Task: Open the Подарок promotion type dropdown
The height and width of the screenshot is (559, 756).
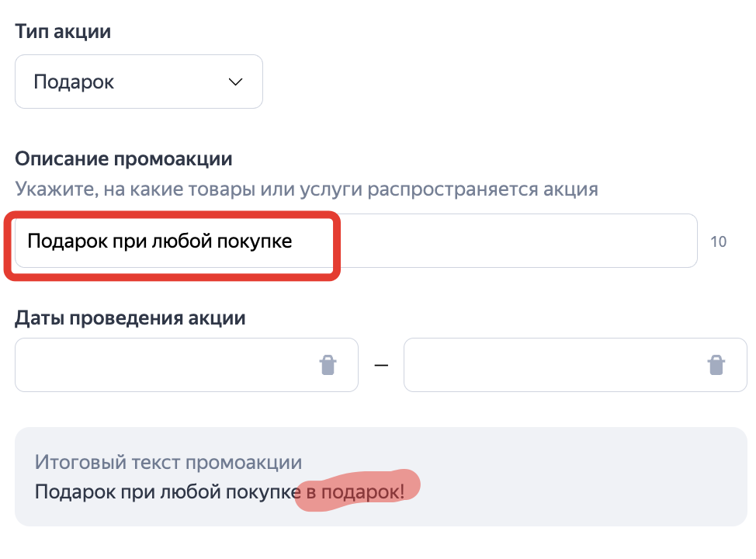Action: (139, 82)
